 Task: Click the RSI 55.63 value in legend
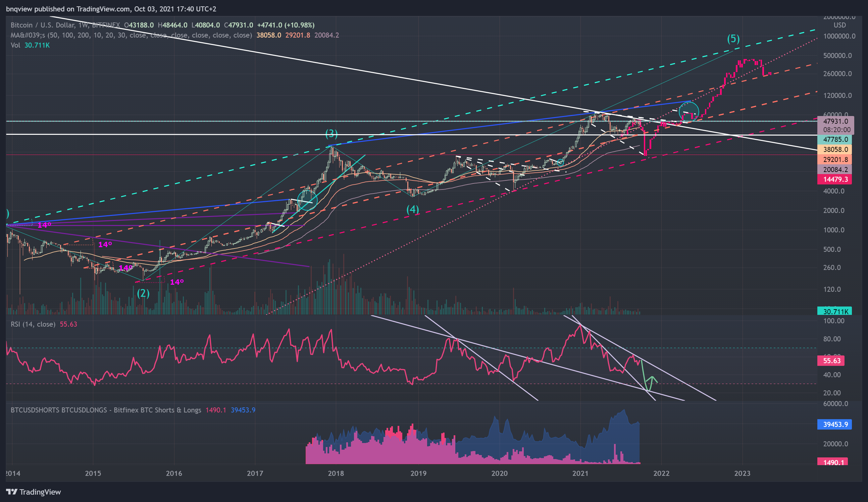(x=68, y=324)
